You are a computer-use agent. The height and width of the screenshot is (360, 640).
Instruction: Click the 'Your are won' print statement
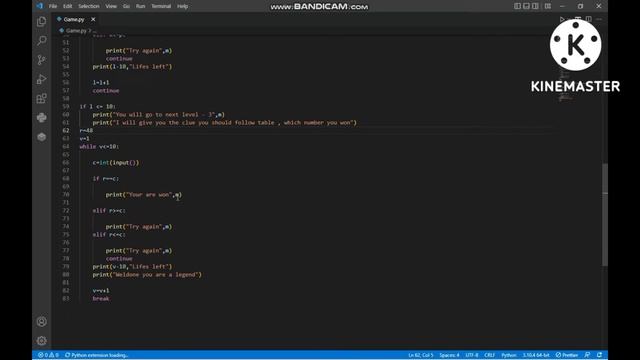click(144, 195)
